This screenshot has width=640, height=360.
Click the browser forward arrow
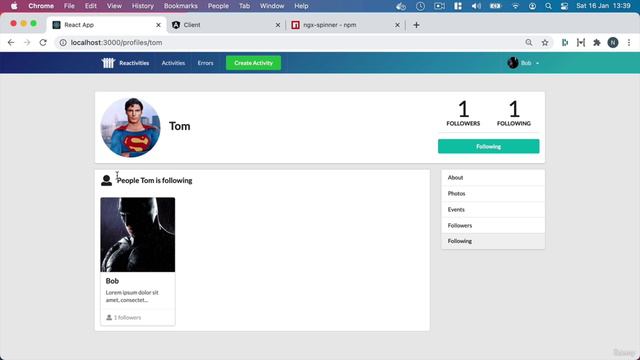click(x=27, y=42)
